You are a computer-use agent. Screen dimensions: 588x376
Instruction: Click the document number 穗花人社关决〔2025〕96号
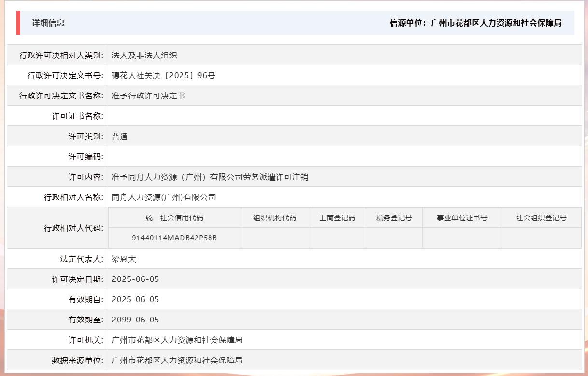pyautogui.click(x=162, y=75)
